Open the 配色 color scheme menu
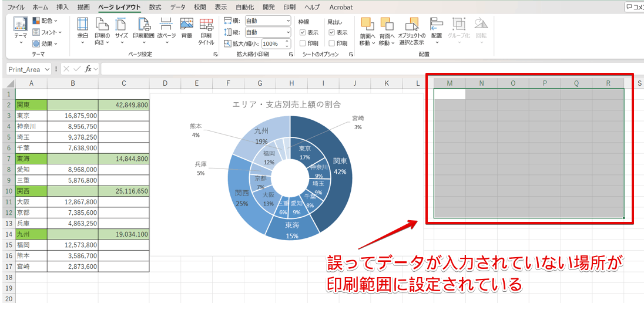The image size is (644, 310). coord(45,20)
